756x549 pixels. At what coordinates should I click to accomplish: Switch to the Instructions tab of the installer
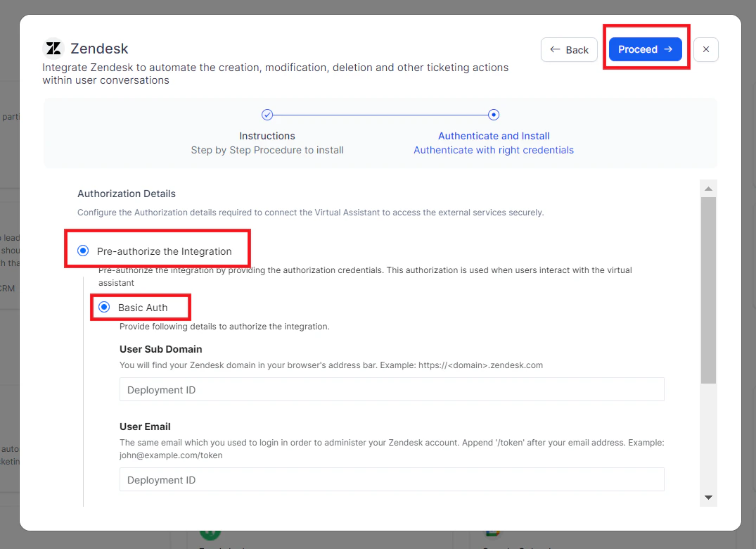coord(267,135)
